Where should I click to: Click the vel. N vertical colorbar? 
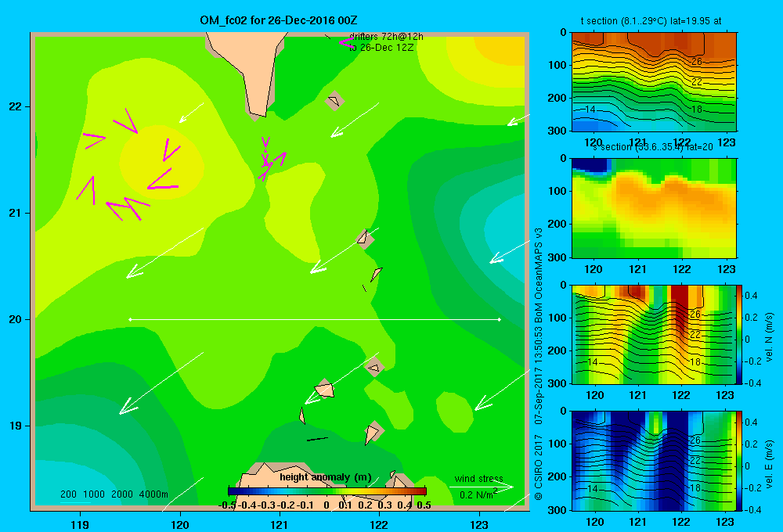click(739, 334)
